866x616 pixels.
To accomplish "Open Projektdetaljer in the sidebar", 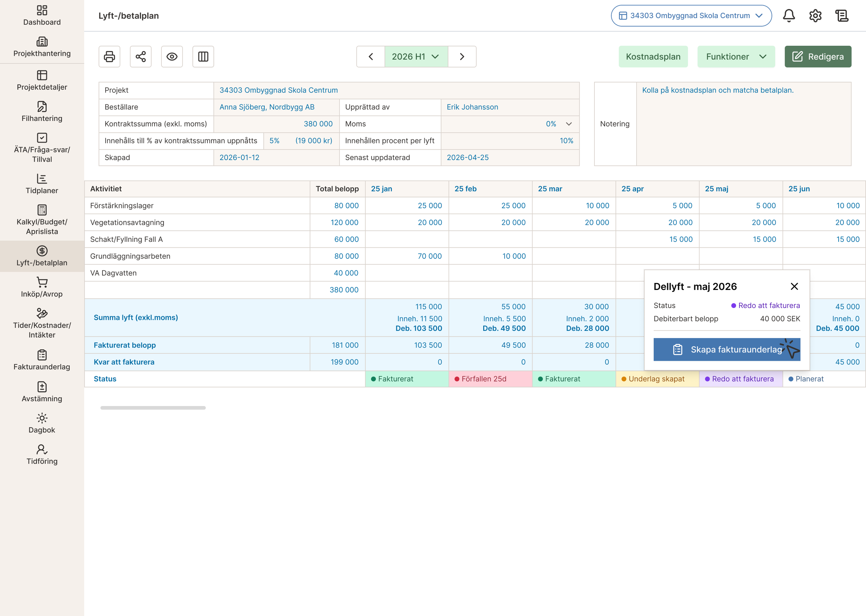I will pyautogui.click(x=42, y=80).
